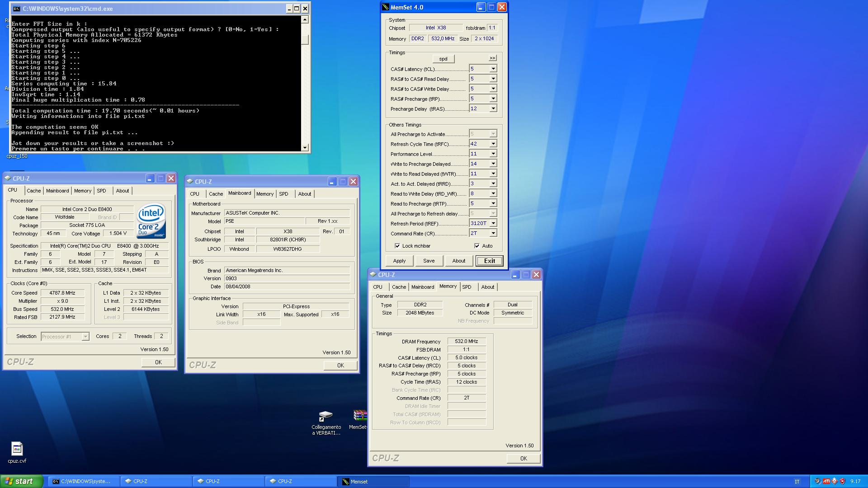
Task: Click the title icon of the CPU-Z mainboard window
Action: tap(190, 182)
